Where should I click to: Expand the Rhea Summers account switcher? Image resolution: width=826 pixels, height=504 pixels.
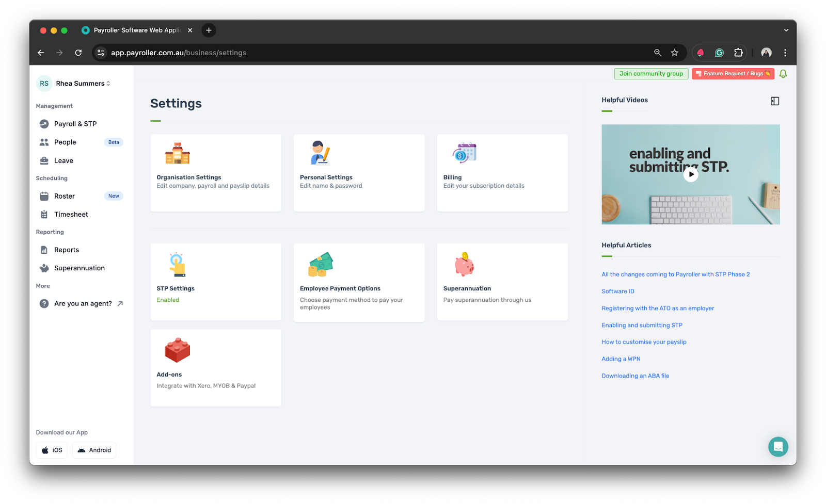pyautogui.click(x=83, y=84)
